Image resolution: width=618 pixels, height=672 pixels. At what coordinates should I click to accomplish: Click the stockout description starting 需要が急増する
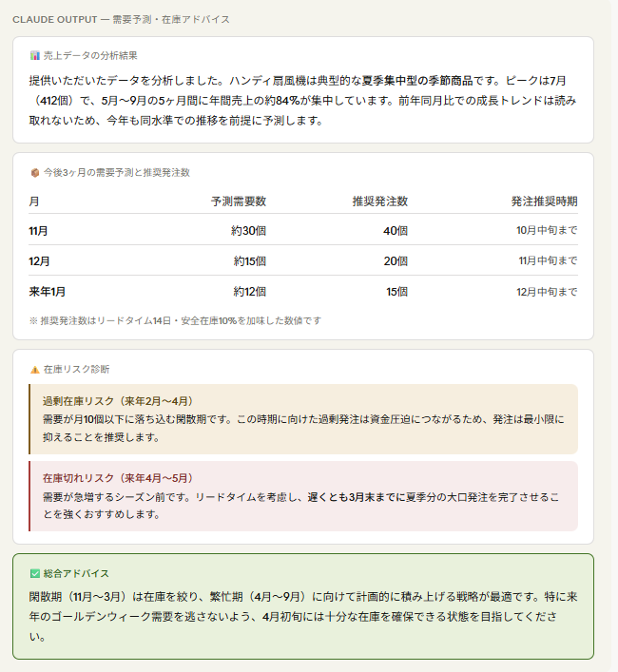pyautogui.click(x=300, y=506)
